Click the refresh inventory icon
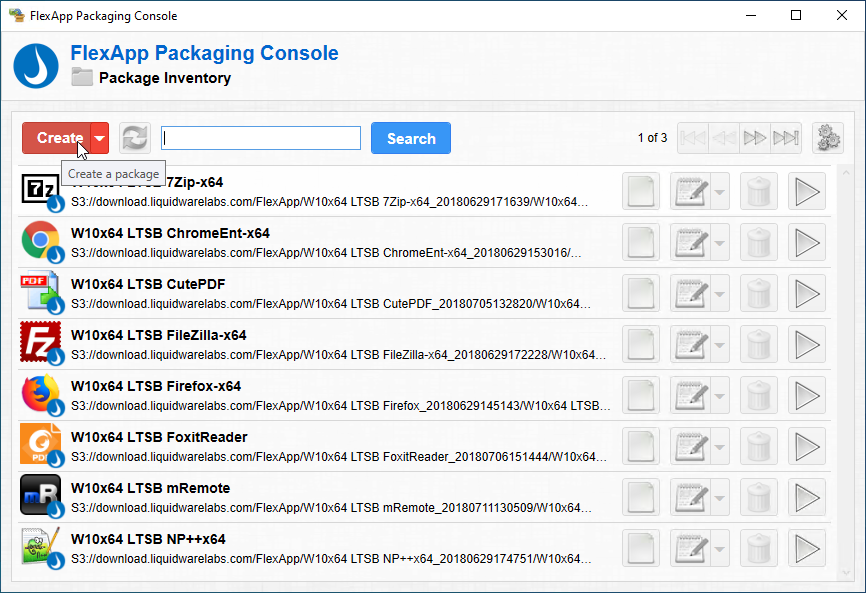 134,138
